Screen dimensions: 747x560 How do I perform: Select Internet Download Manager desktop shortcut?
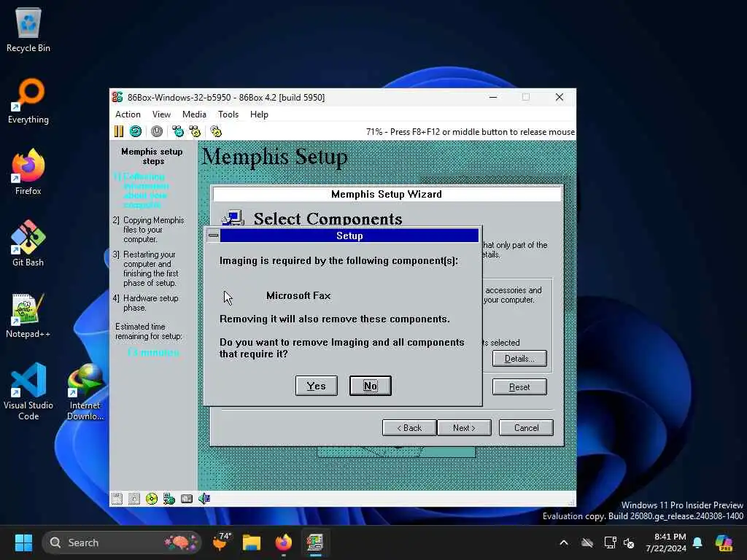[x=85, y=392]
